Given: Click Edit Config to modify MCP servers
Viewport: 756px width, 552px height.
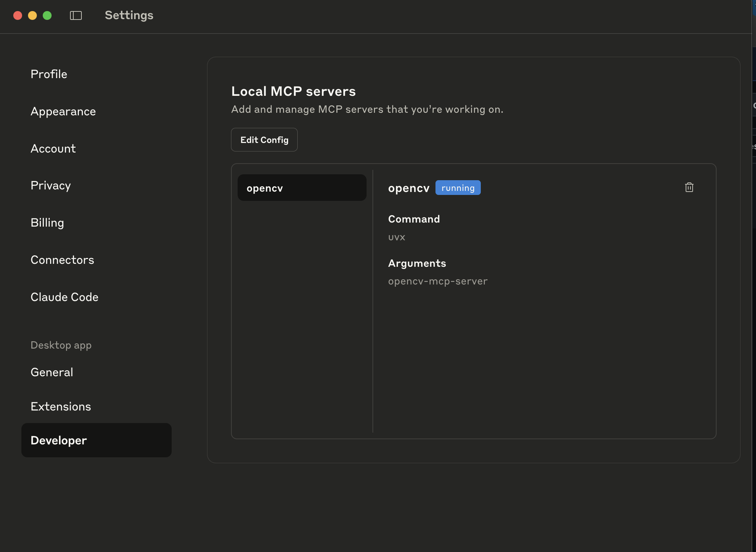Looking at the screenshot, I should tap(264, 140).
